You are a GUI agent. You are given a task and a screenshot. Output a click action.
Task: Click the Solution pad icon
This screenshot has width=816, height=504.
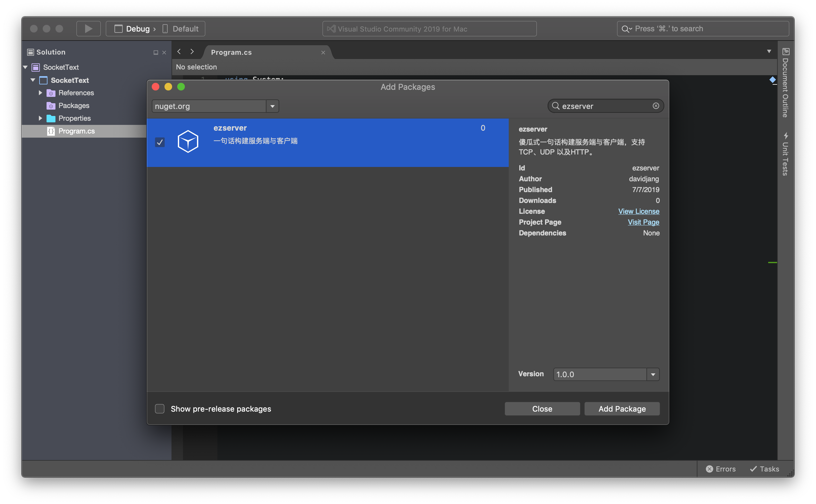pyautogui.click(x=31, y=52)
